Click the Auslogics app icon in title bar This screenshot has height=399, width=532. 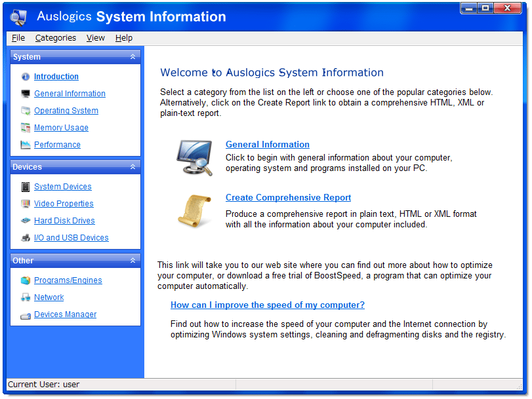(18, 17)
